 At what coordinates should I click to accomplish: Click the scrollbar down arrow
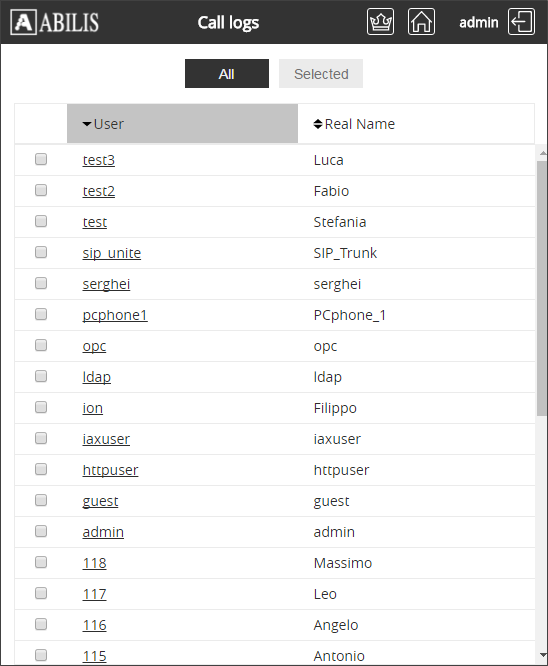[542, 655]
